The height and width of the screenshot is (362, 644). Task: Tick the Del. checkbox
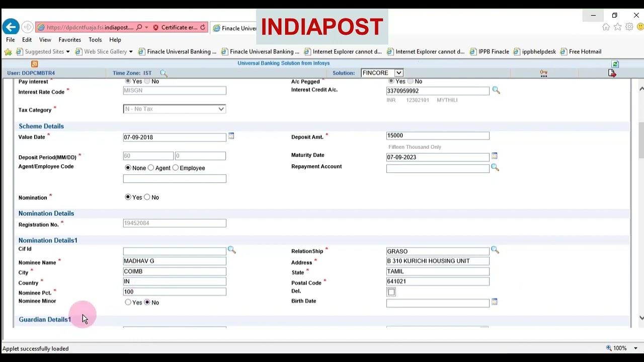pos(391,292)
